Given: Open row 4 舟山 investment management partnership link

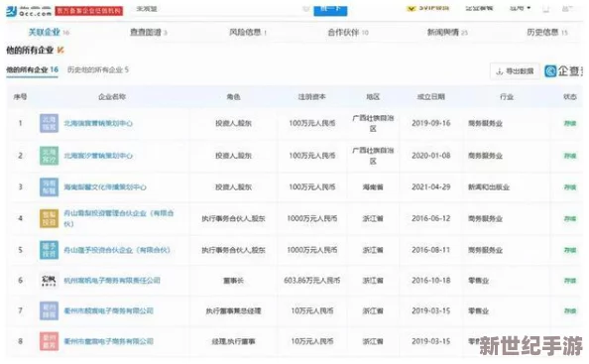Looking at the screenshot, I should (x=119, y=218).
